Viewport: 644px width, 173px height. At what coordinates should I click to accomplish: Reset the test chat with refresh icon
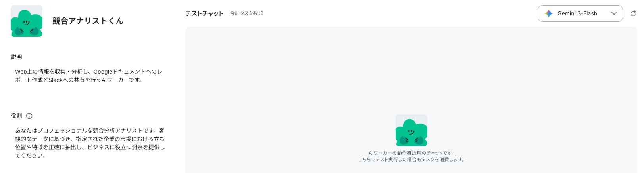pyautogui.click(x=633, y=13)
